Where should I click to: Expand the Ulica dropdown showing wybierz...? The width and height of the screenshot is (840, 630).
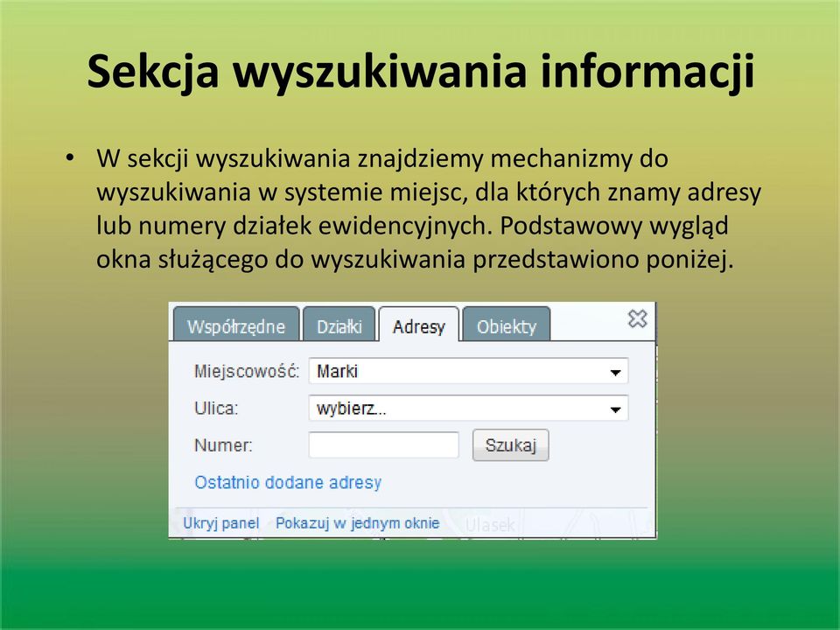(x=468, y=409)
